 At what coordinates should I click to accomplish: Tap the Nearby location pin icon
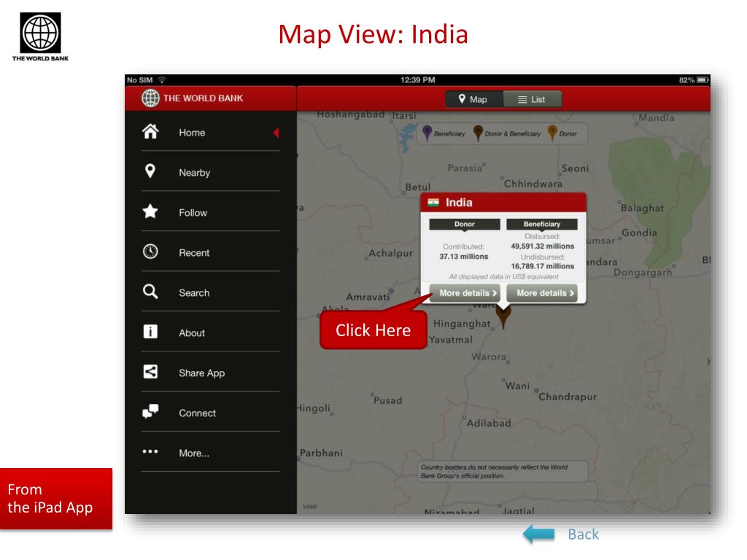coord(150,171)
